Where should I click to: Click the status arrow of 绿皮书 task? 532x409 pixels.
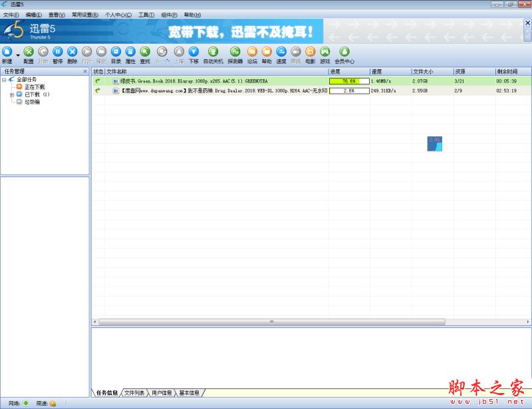98,81
